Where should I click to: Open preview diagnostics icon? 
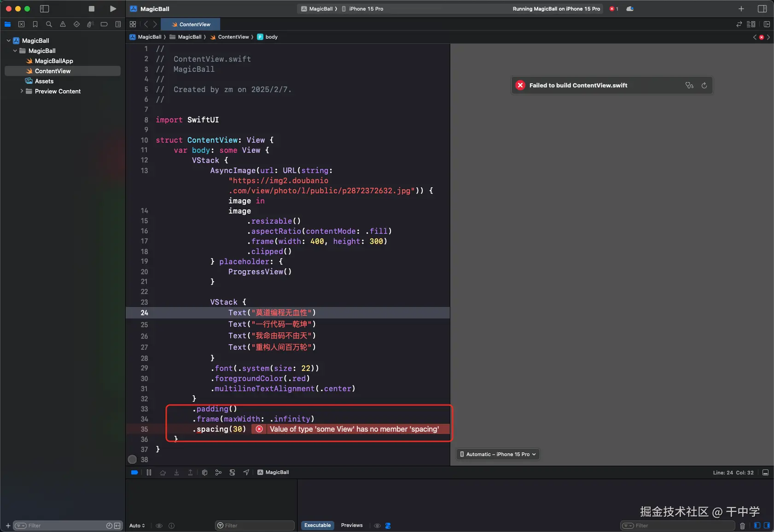click(689, 85)
